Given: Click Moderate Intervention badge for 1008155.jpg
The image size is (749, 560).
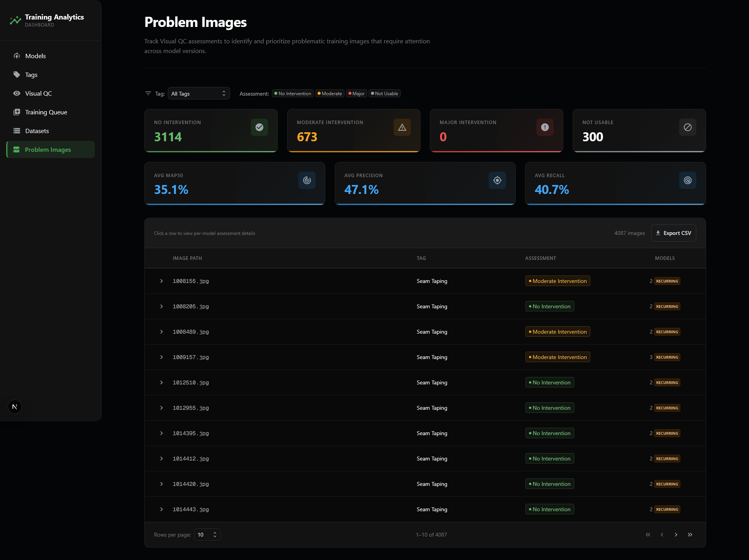Looking at the screenshot, I should click(x=558, y=281).
